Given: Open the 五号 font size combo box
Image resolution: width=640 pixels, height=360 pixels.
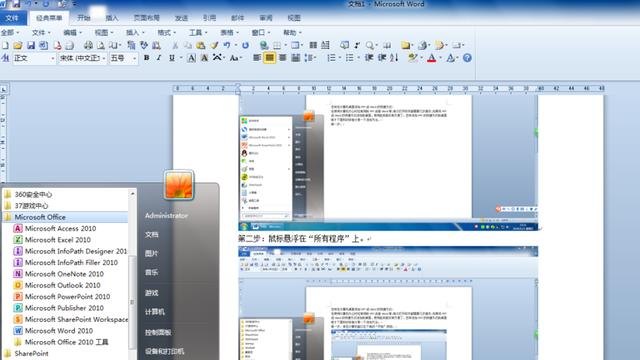Looking at the screenshot, I should click(123, 58).
